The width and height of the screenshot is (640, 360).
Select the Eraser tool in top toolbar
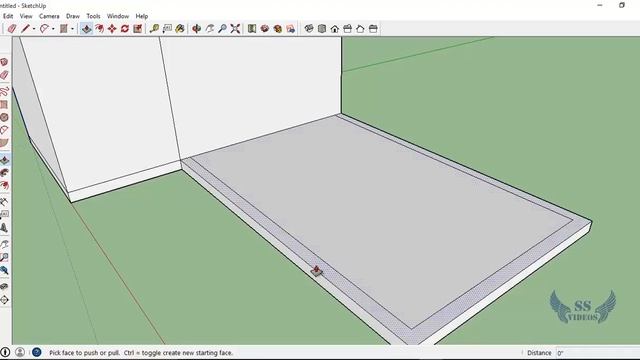[x=12, y=29]
